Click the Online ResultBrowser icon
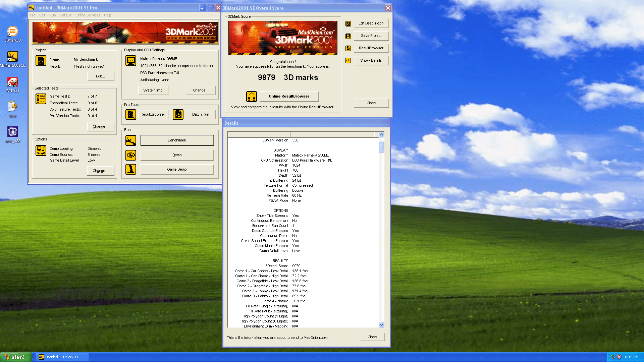The width and height of the screenshot is (644, 362). (252, 97)
